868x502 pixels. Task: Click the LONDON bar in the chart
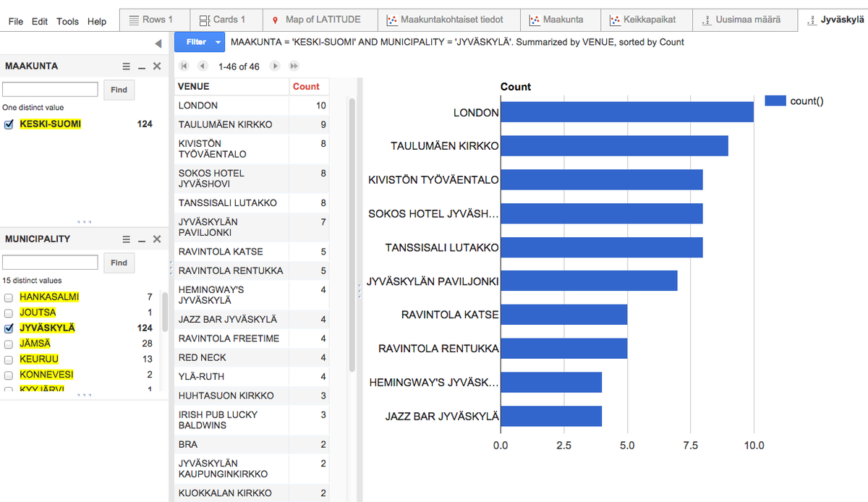click(x=627, y=112)
